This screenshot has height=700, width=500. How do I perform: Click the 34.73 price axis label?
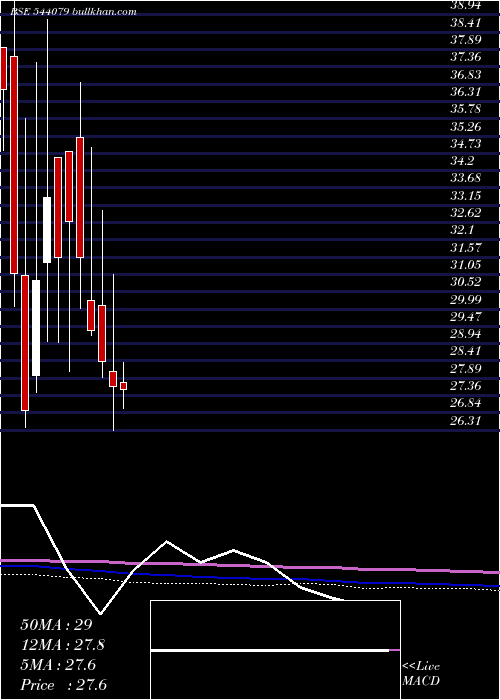(x=465, y=144)
